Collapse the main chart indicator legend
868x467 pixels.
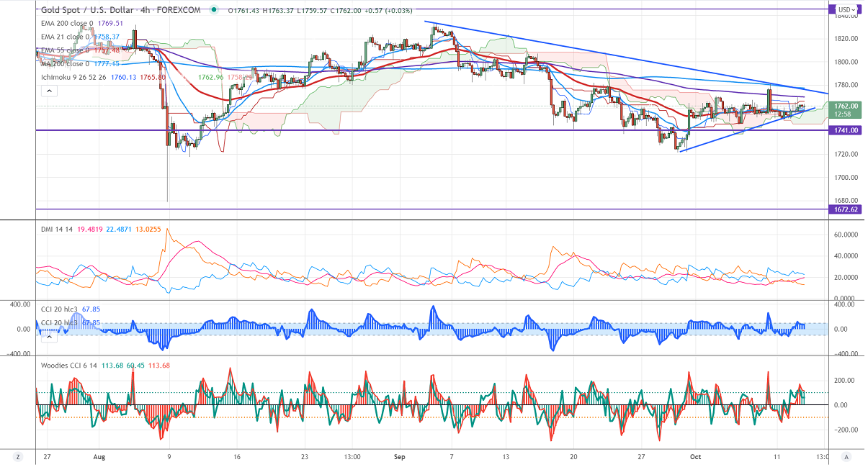49,91
